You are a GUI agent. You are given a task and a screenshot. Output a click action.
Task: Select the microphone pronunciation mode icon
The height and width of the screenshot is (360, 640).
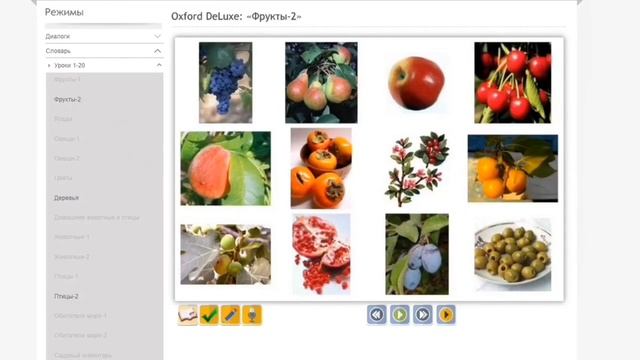[x=252, y=315]
